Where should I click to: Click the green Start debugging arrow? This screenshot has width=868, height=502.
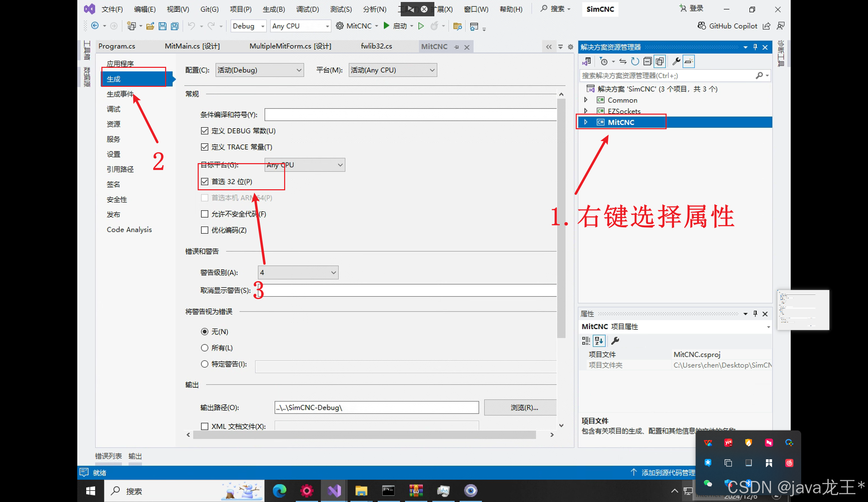387,26
